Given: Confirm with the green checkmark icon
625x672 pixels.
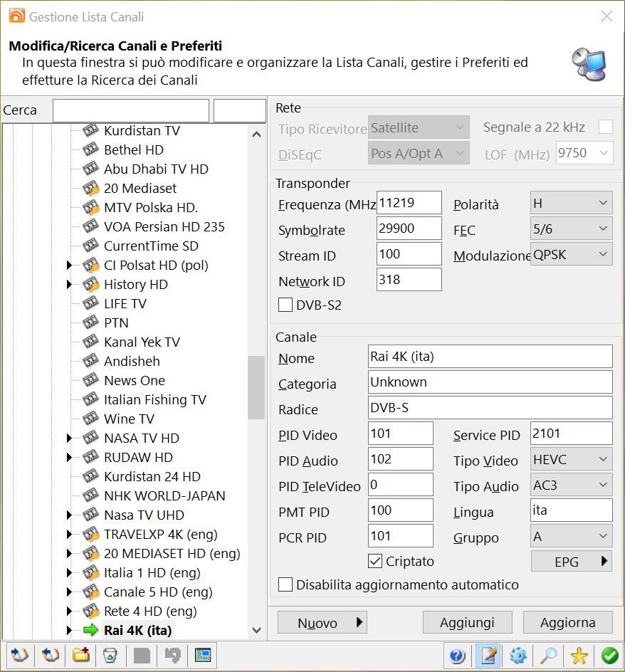Looking at the screenshot, I should click(x=609, y=656).
